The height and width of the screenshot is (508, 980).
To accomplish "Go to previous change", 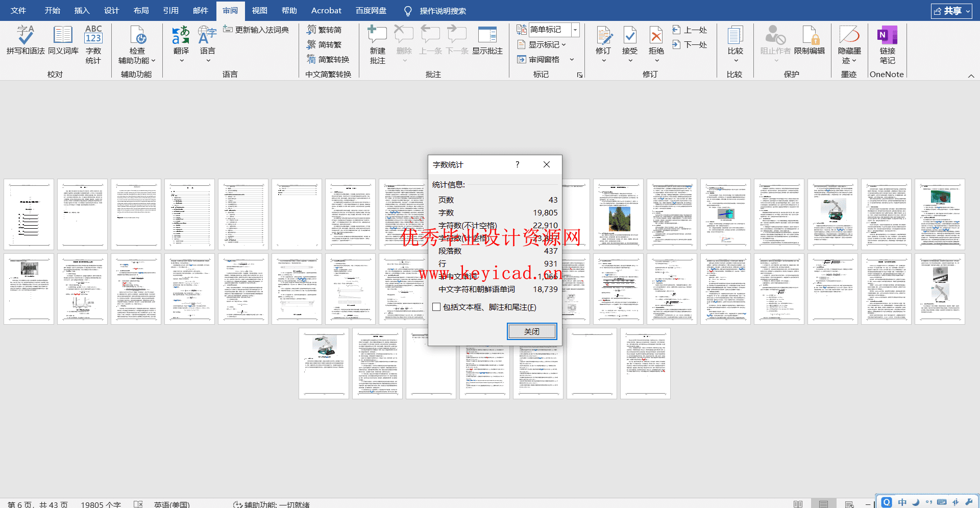I will tap(690, 30).
